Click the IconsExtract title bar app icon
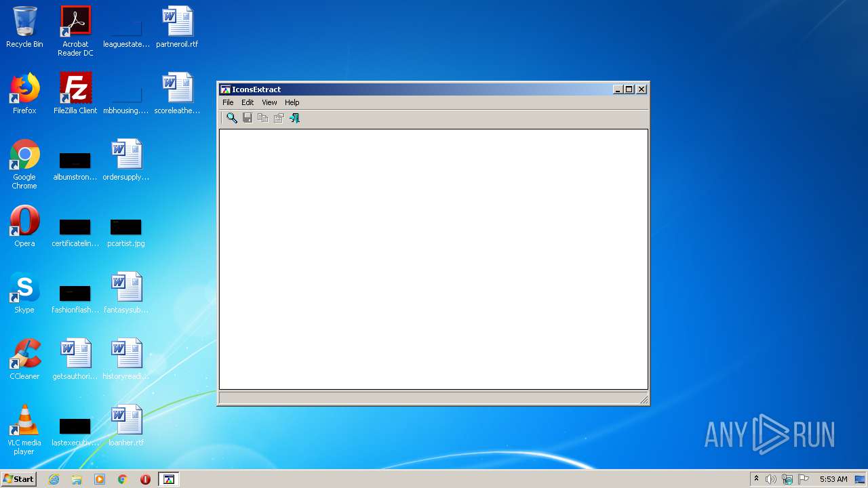 tap(226, 89)
